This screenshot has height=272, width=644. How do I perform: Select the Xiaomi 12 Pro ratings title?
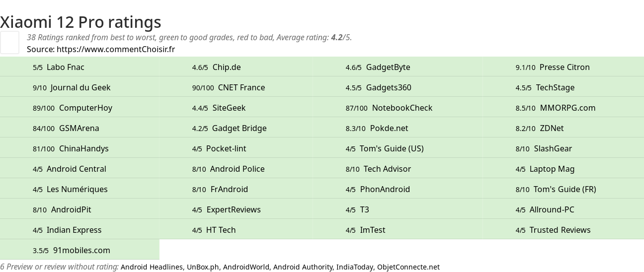point(80,22)
